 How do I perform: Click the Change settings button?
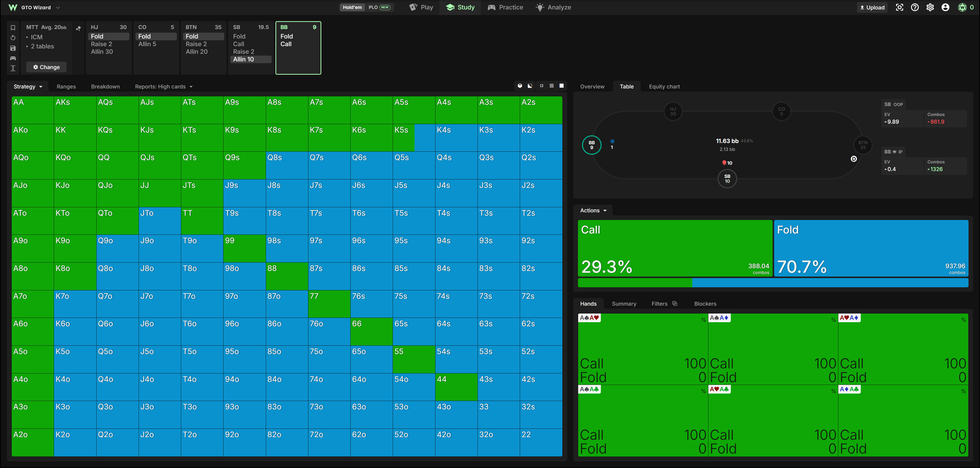click(x=46, y=67)
